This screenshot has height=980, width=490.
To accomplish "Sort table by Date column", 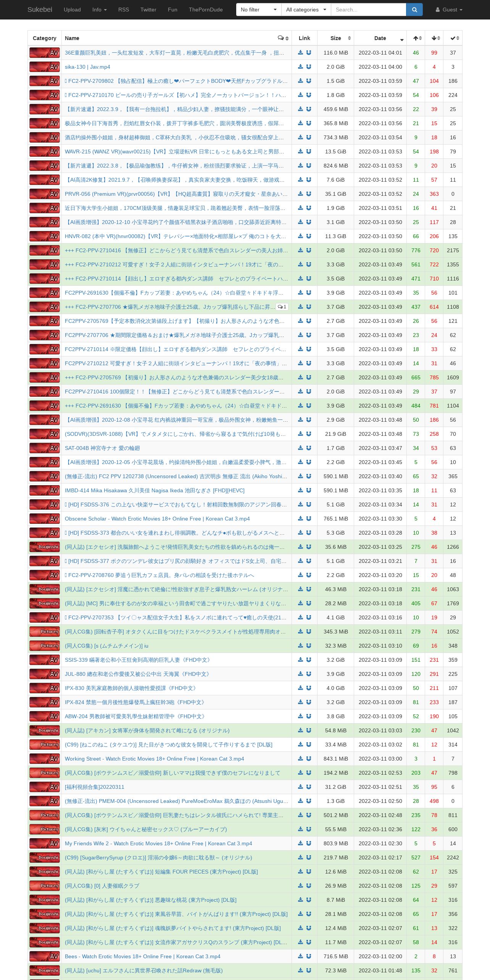I will (380, 38).
